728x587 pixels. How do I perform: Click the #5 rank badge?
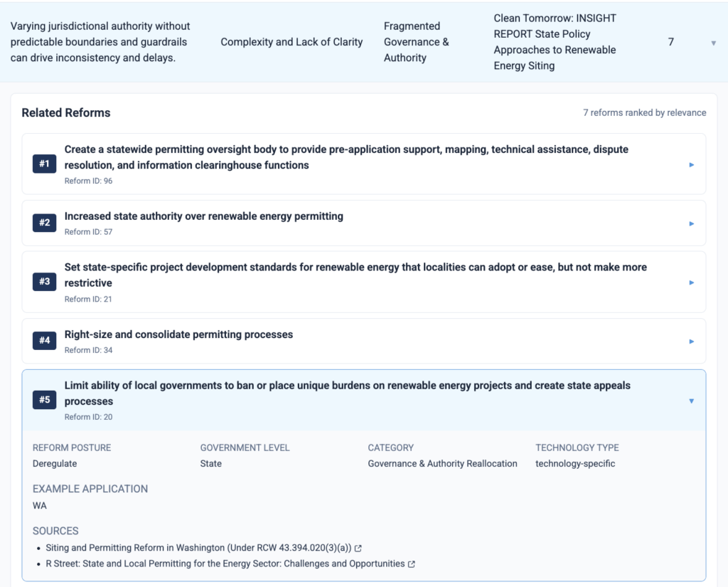coord(44,400)
